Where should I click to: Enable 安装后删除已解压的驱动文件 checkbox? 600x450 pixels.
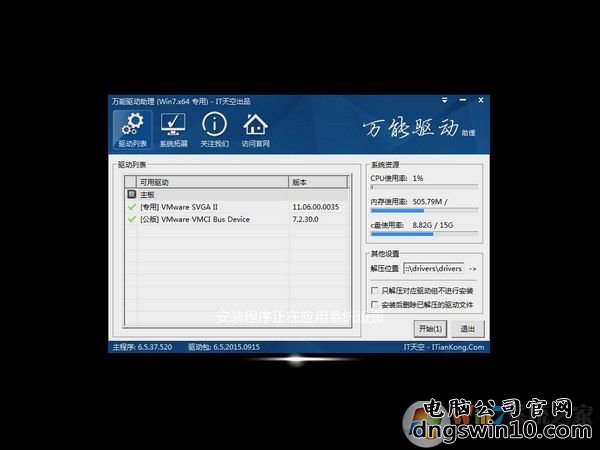pos(375,305)
